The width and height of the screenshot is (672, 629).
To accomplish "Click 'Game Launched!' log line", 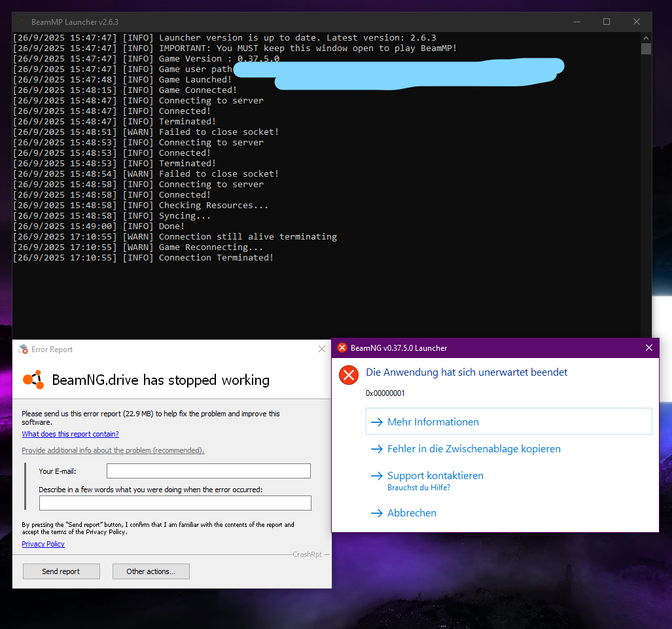I will [x=122, y=80].
